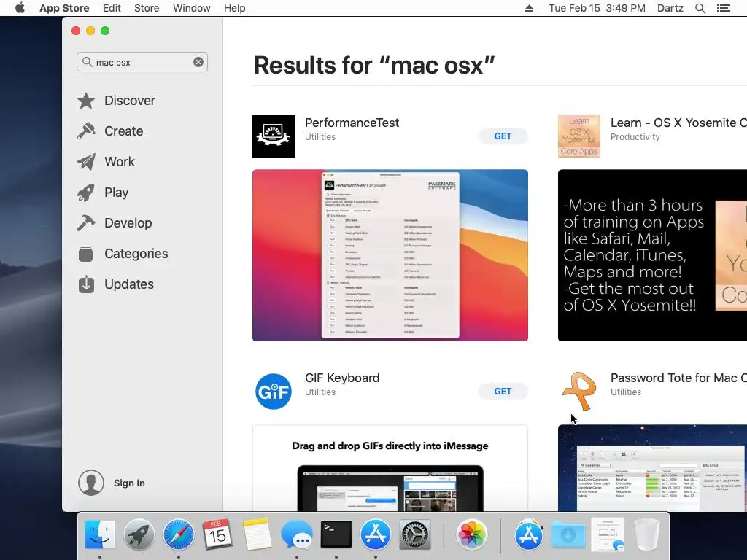Open the Store menu
The width and height of the screenshot is (747, 560).
coord(146,8)
